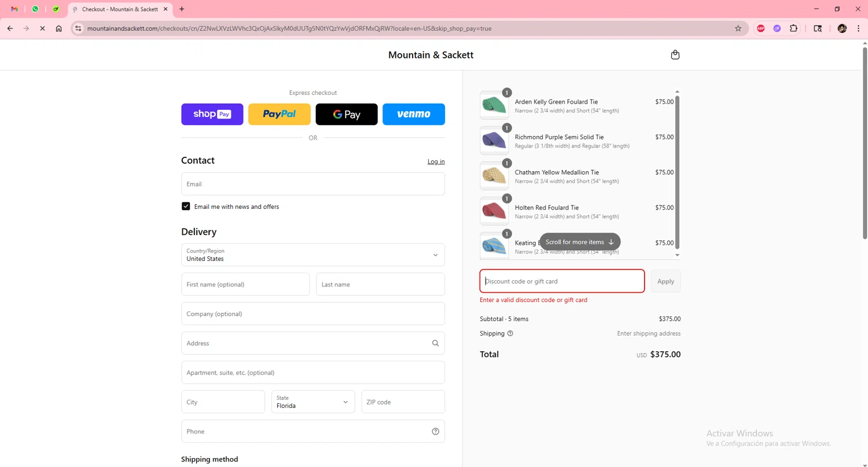
Task: Click the Chatham Yellow Medallion Tie thumbnail
Action: tap(494, 176)
